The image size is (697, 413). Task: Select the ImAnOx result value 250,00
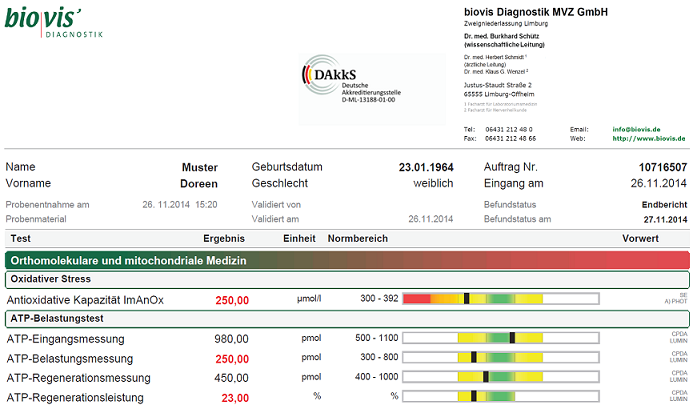click(232, 301)
